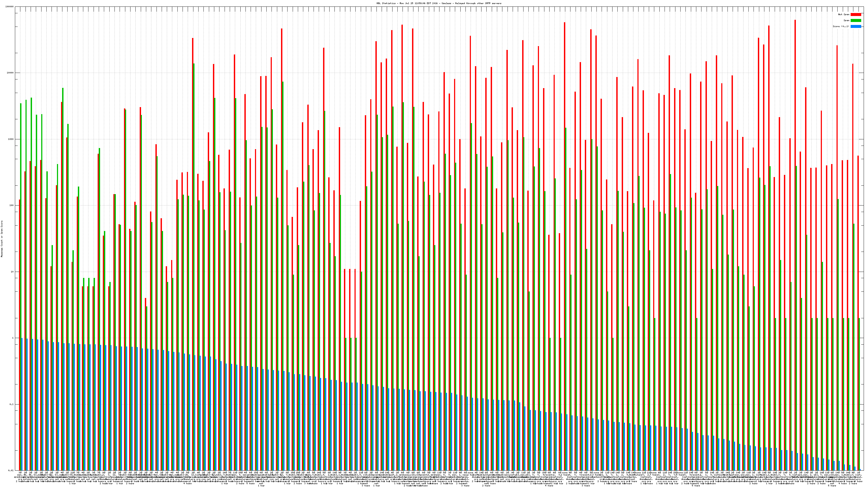Click the 'Not Spam' legend text

click(844, 14)
